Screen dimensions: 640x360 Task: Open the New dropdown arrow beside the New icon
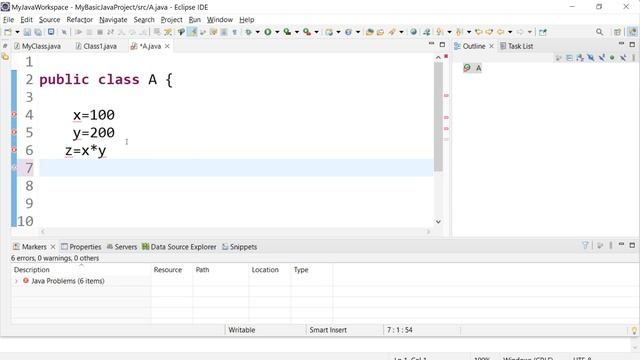click(x=17, y=32)
